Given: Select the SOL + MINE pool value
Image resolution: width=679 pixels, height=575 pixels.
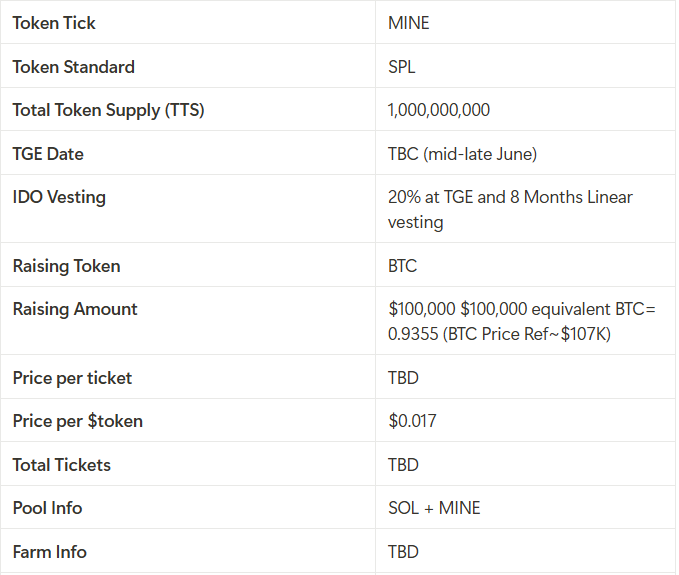Looking at the screenshot, I should click(x=434, y=508).
